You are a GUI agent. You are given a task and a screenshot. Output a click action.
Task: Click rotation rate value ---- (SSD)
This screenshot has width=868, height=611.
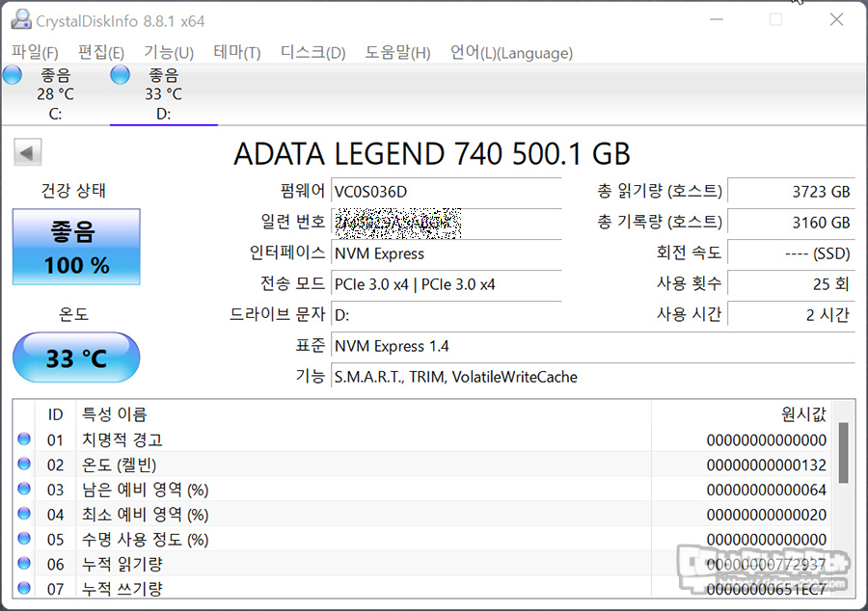(792, 253)
